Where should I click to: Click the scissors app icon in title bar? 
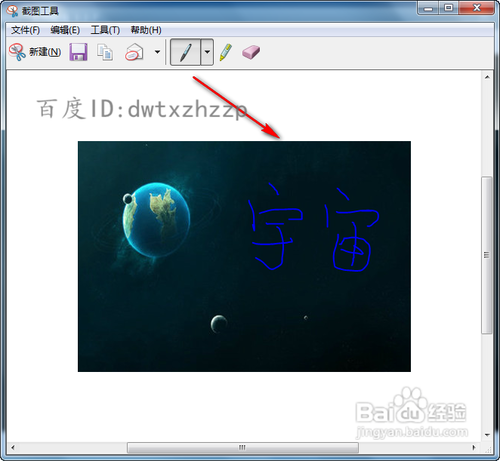click(x=13, y=11)
